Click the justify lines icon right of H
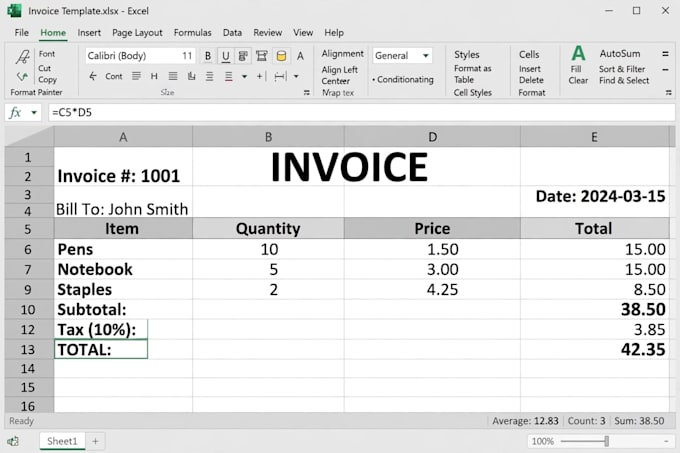Viewport: 680px width, 453px height. coord(173,76)
